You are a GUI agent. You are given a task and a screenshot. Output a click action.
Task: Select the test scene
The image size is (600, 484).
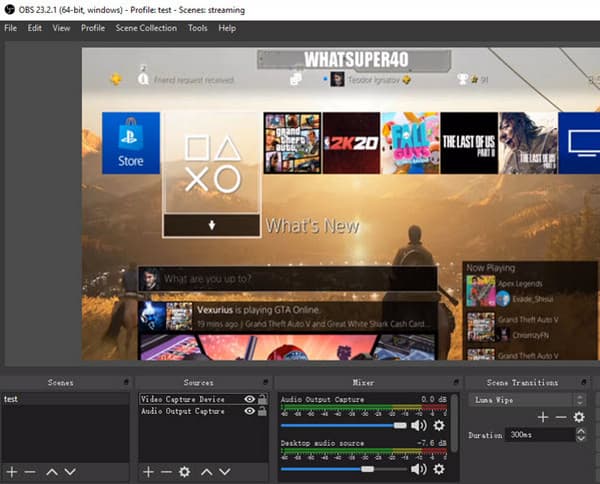pos(65,399)
